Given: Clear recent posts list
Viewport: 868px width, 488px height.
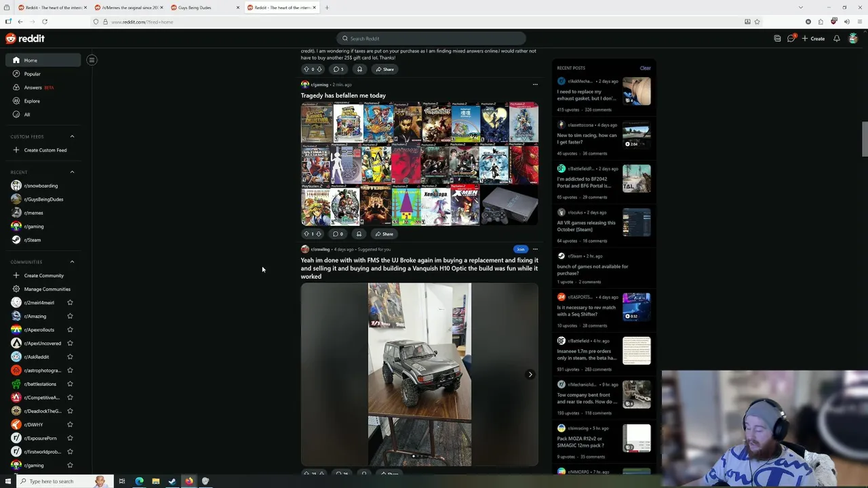Looking at the screenshot, I should pos(645,68).
